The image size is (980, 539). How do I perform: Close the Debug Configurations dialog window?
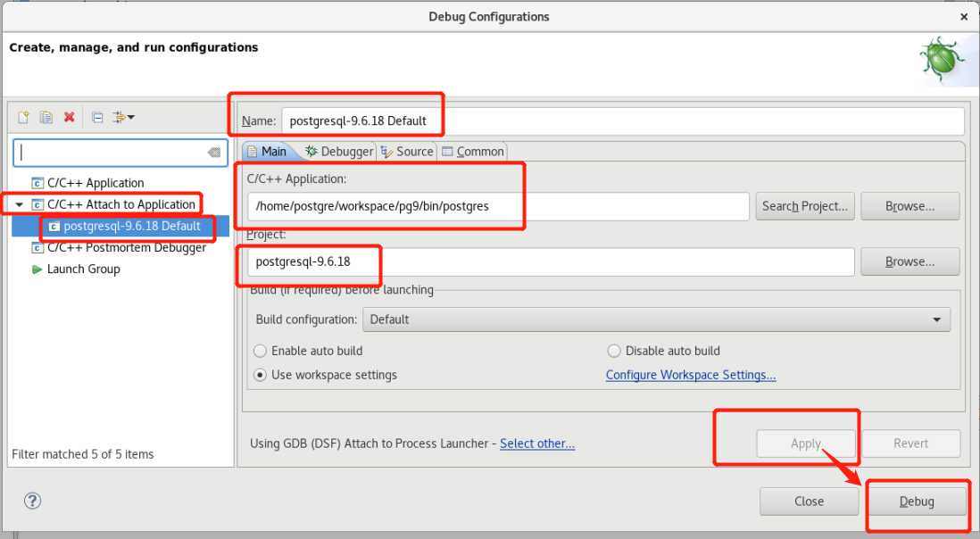click(x=964, y=17)
